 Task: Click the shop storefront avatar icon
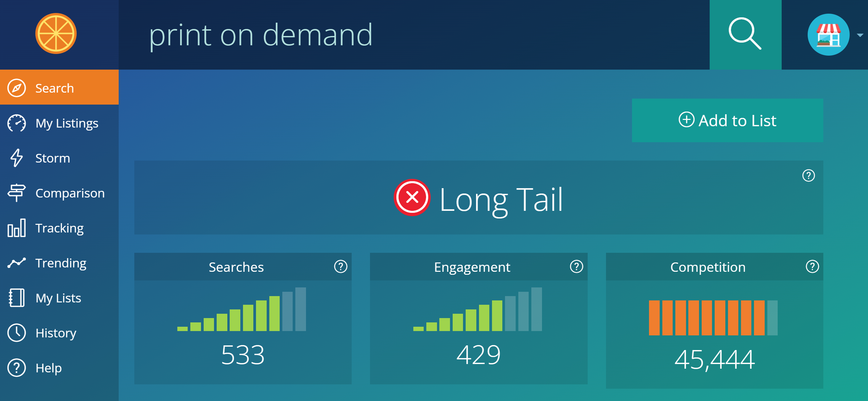pos(828,35)
